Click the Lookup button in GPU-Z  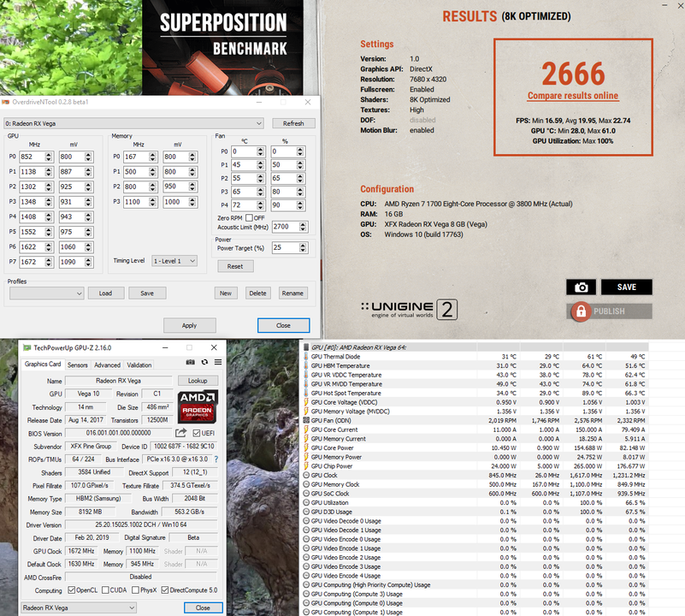(x=198, y=381)
